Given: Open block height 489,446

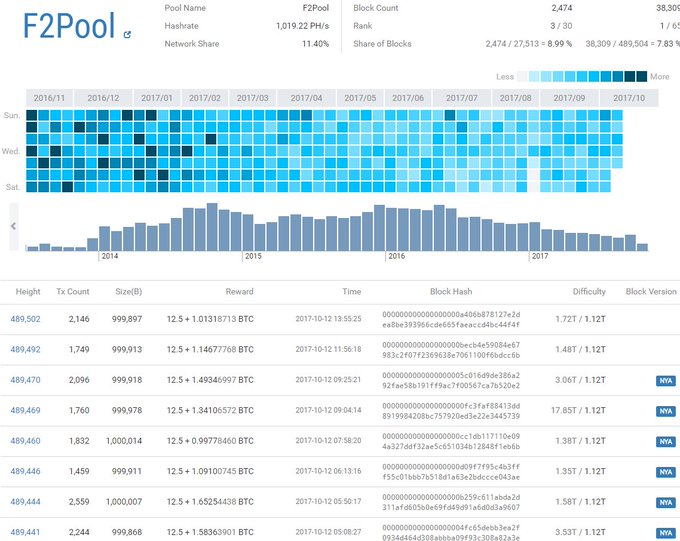Looking at the screenshot, I should click(x=25, y=471).
